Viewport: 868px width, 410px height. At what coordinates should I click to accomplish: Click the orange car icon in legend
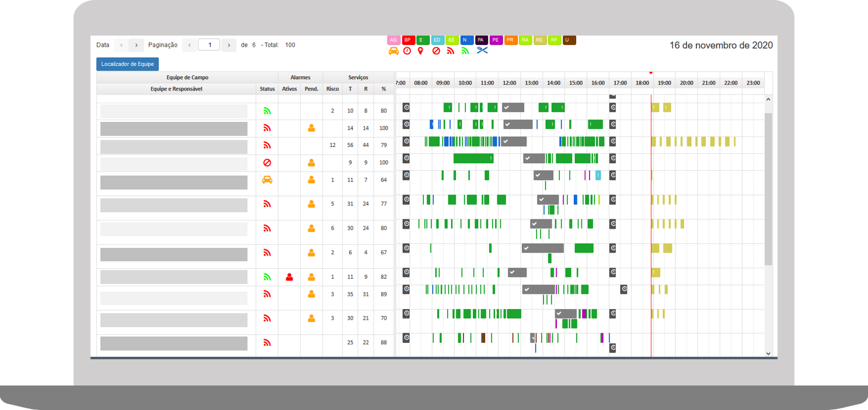(x=393, y=51)
